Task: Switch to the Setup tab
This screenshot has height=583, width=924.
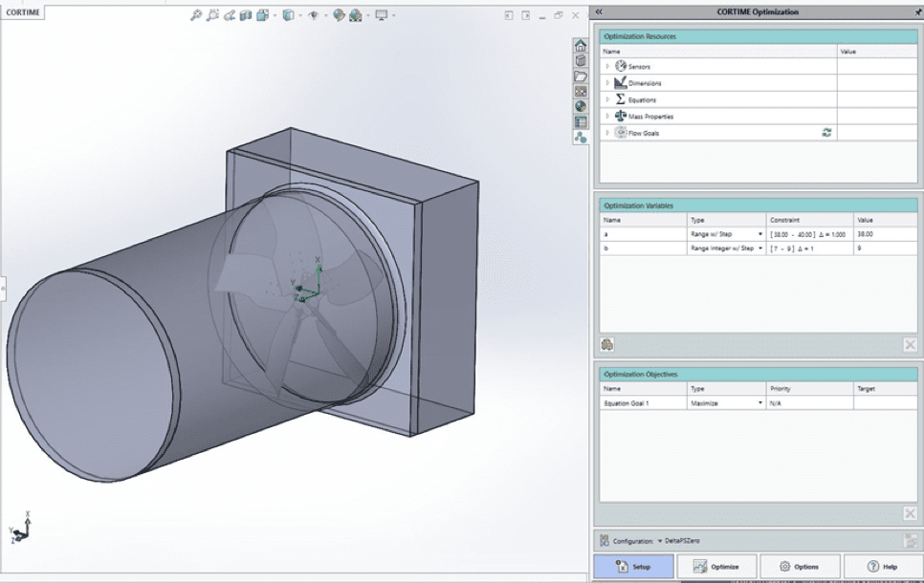Action: click(633, 567)
